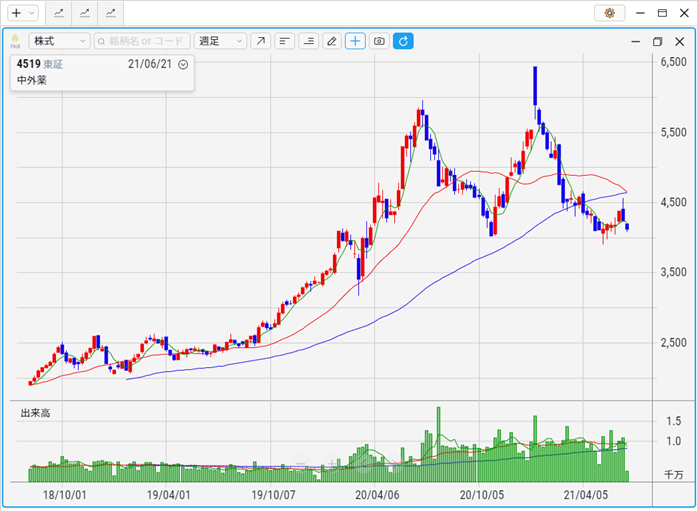Viewport: 698px width, 511px height.
Task: Refresh the chart with blue reload button
Action: click(403, 41)
